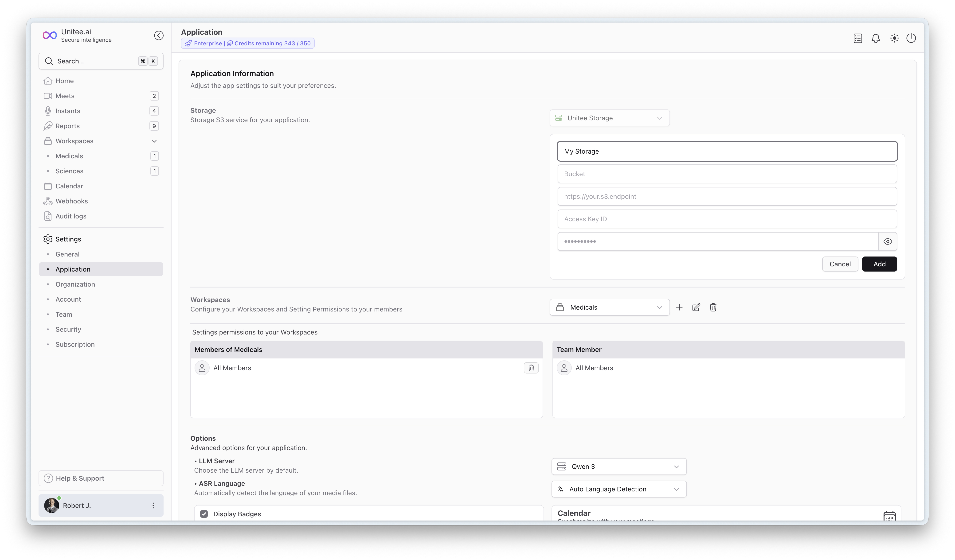The width and height of the screenshot is (955, 560).
Task: Go to Subscription settings
Action: [101, 344]
